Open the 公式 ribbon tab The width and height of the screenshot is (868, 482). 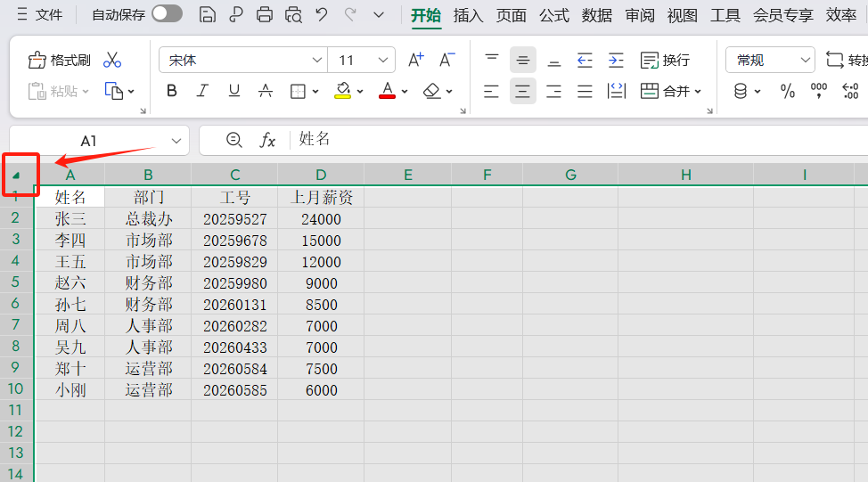pyautogui.click(x=553, y=14)
